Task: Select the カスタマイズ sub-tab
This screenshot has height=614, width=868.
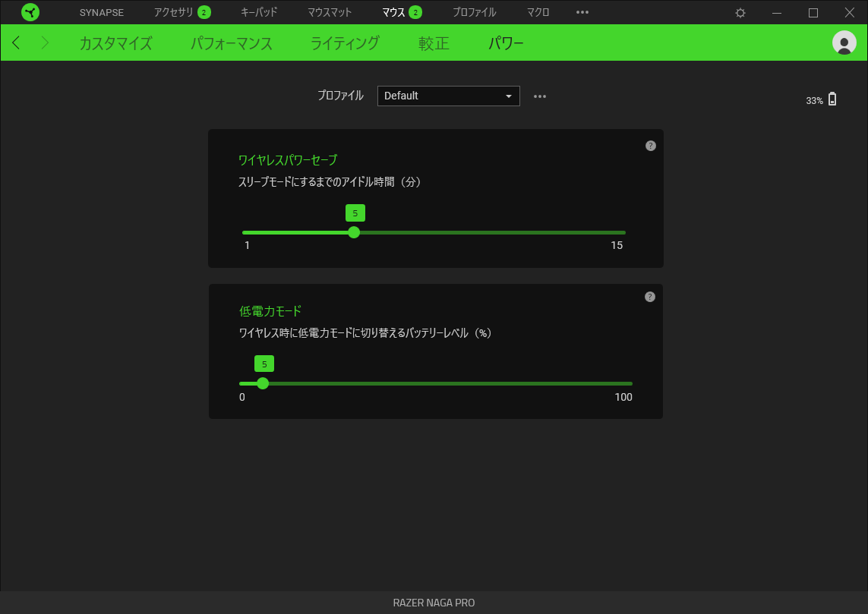Action: (115, 43)
